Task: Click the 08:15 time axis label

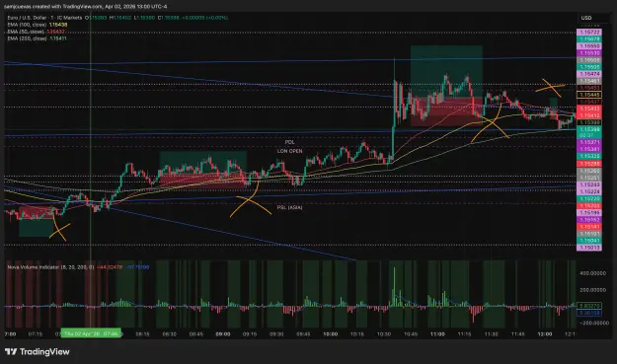Action: click(x=142, y=334)
